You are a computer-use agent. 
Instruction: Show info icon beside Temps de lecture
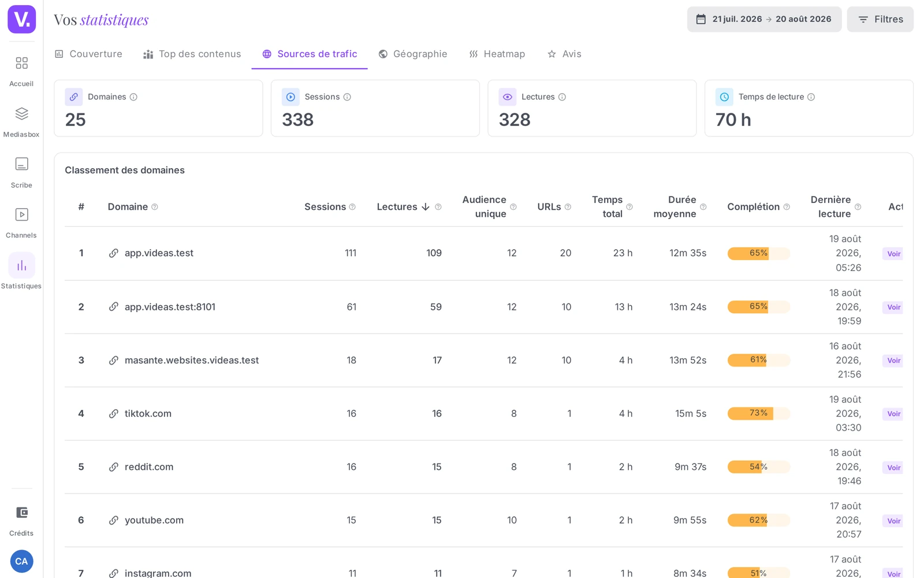point(811,97)
